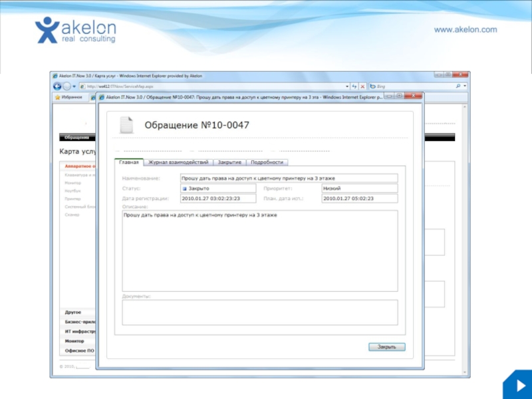Screen dimensions: 532x399
Task: Select Системный блок item in service list
Action: click(x=80, y=207)
